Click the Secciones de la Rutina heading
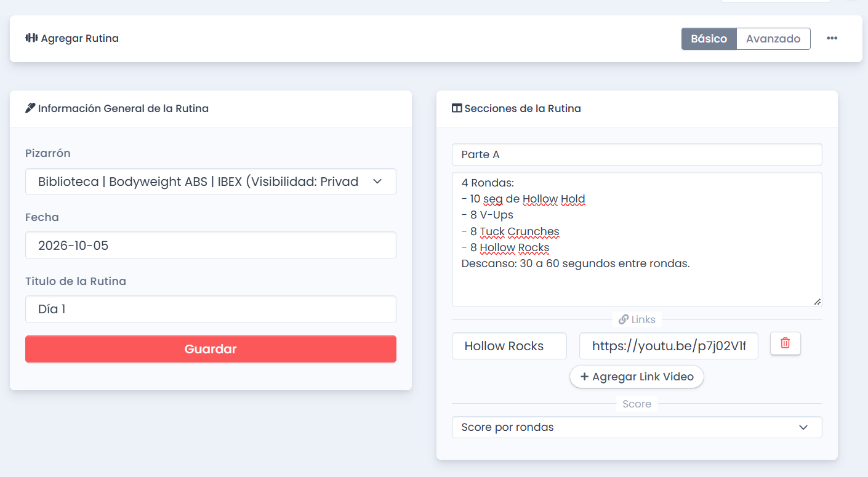Screen dimensions: 868x477 (x=523, y=108)
